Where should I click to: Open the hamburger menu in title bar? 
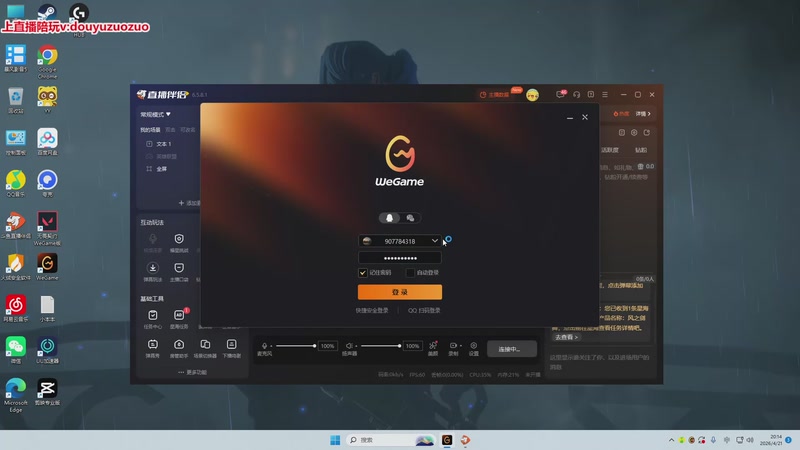605,94
